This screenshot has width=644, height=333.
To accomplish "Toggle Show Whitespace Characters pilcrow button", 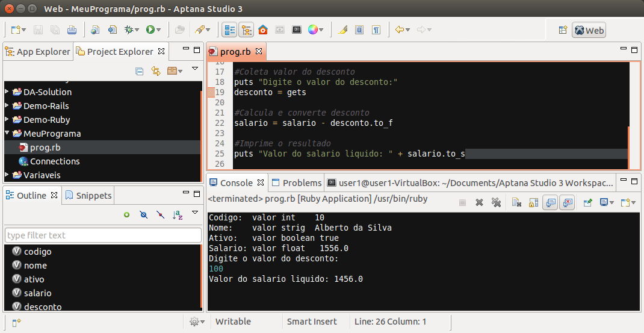I will pos(376,30).
